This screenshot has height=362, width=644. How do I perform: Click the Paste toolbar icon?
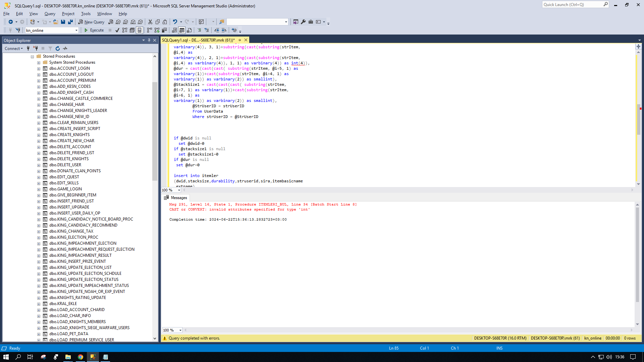[x=165, y=22]
